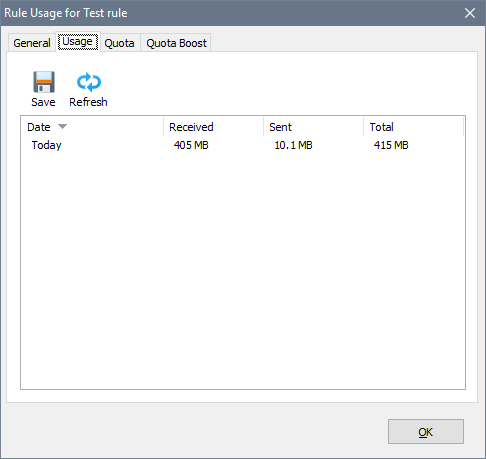The image size is (486, 459).
Task: Open the Quota Boost tab
Action: (x=176, y=43)
